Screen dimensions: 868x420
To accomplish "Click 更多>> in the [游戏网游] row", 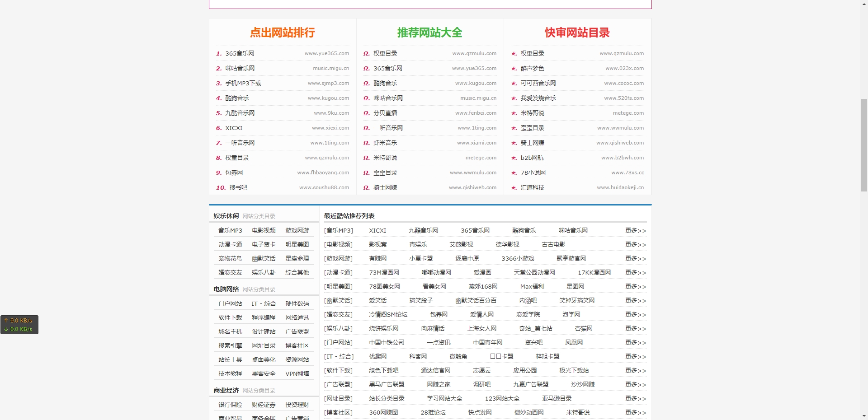I will click(x=636, y=258).
